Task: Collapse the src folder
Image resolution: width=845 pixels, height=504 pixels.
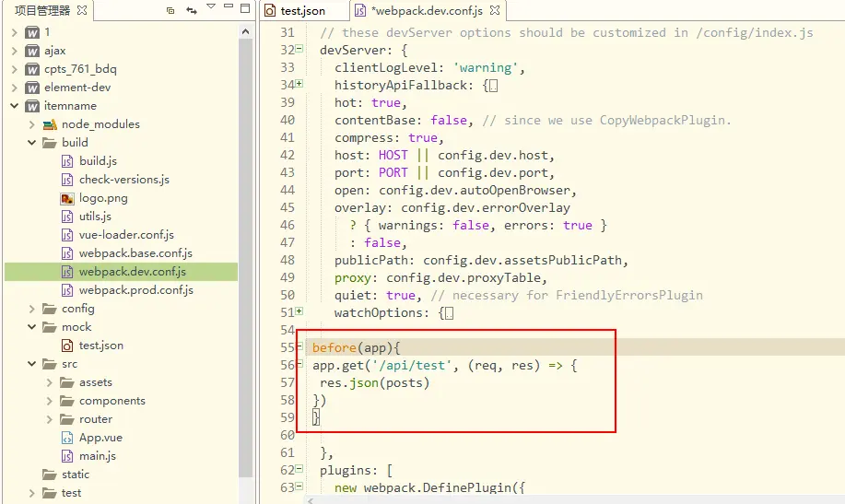Action: click(x=32, y=364)
